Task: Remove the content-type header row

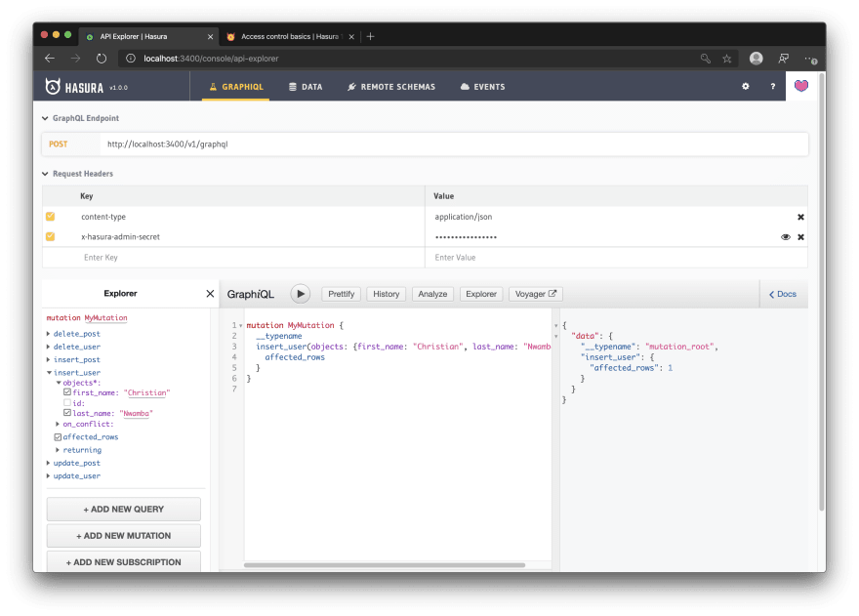Action: (x=800, y=217)
